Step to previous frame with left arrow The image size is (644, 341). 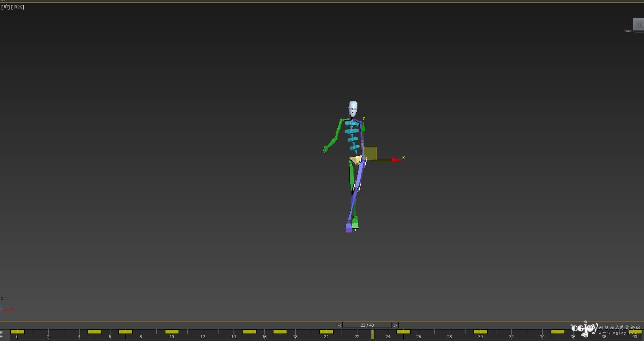(340, 325)
